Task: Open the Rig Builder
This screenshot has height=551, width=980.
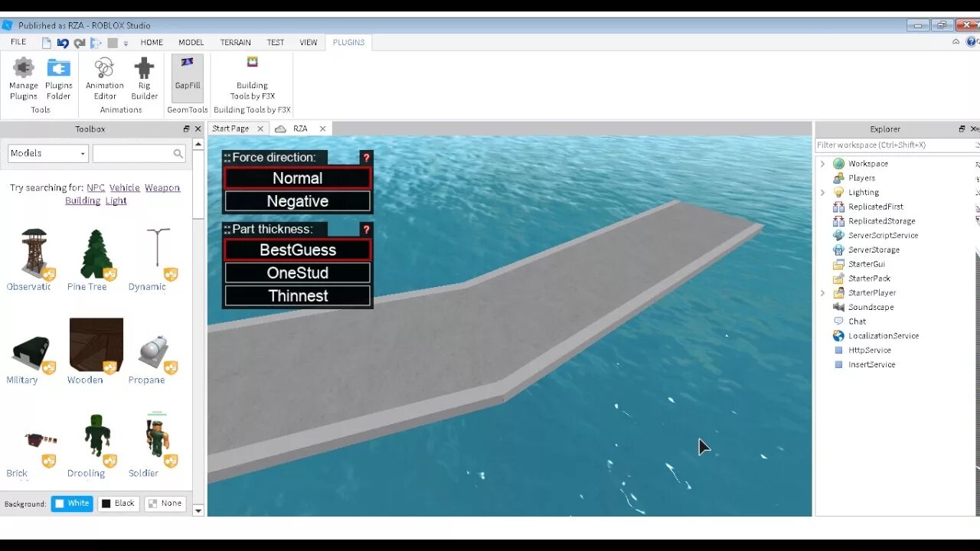Action: coord(144,78)
